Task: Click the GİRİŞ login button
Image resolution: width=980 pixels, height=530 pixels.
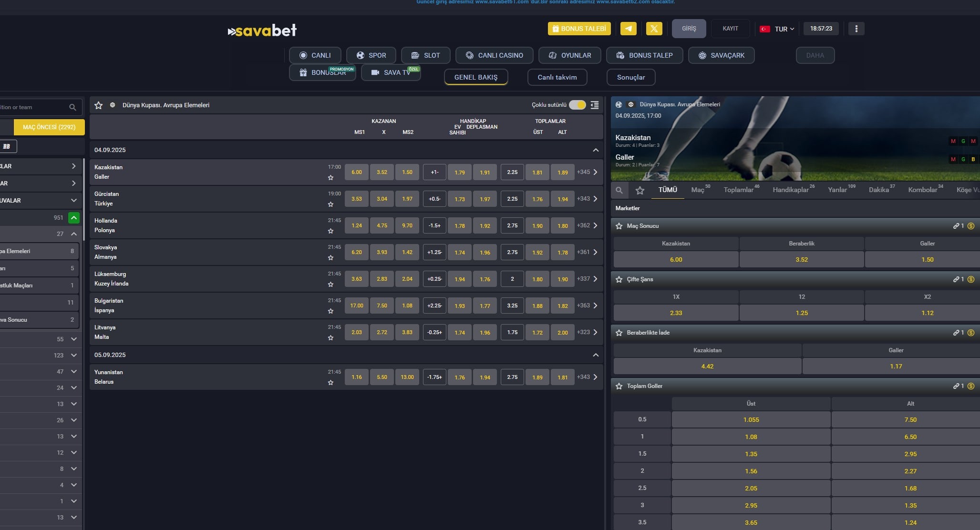Action: tap(688, 29)
